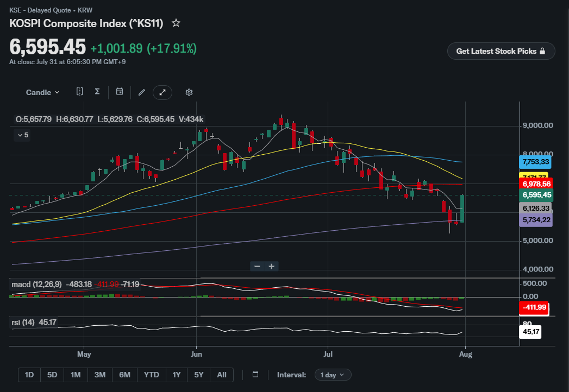
Task: Collapse the indicator list showing 5
Action: click(x=22, y=135)
